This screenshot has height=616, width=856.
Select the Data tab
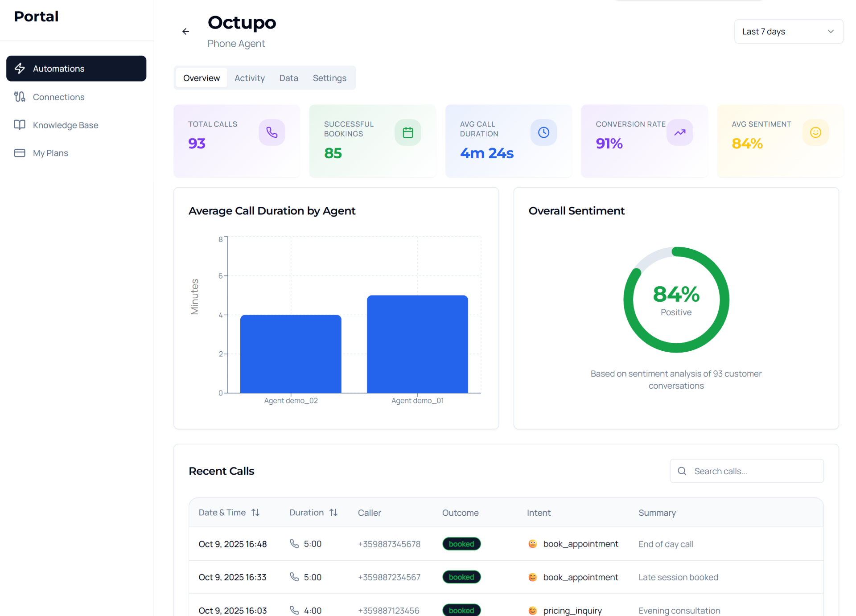(x=288, y=78)
